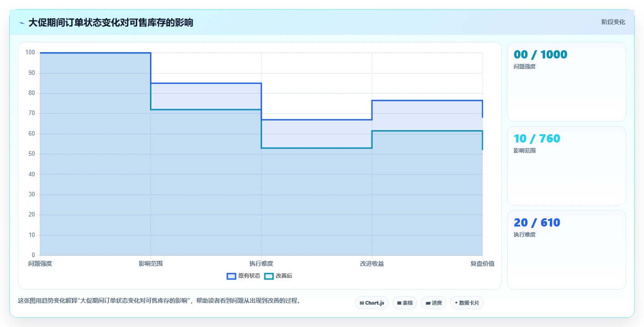
Task: Click the 进度 tag
Action: (x=434, y=303)
